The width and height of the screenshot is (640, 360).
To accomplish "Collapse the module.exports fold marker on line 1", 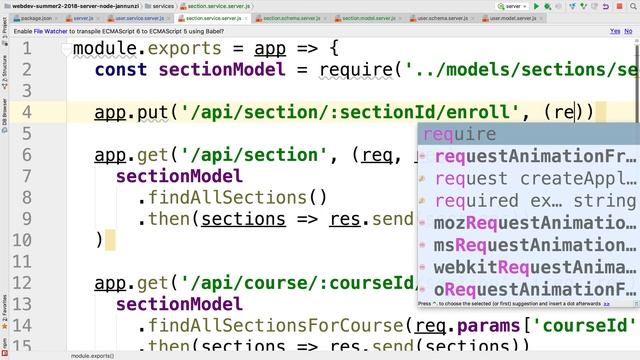I will [66, 49].
